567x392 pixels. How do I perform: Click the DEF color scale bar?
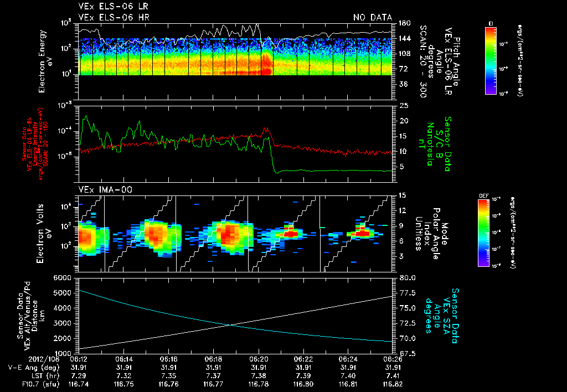click(x=484, y=233)
